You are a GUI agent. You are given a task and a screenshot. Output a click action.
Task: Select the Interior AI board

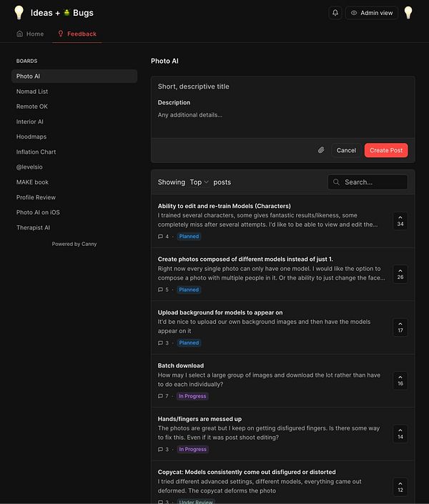click(30, 122)
